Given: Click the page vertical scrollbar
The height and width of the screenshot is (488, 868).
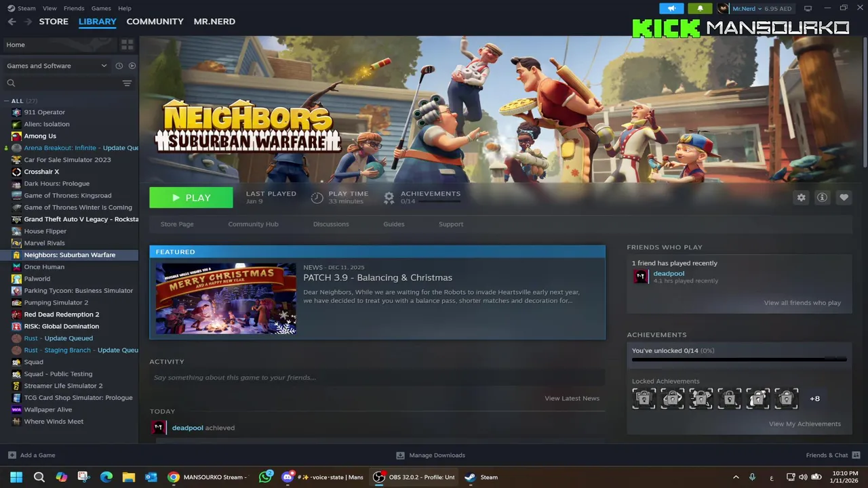Looking at the screenshot, I should click(x=865, y=102).
